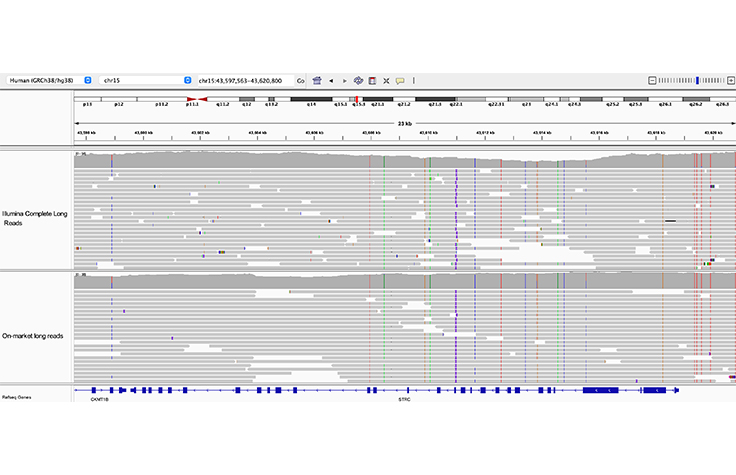Screen dimensions: 736x475
Task: Select the On-market long reads track name
Action: coord(32,336)
